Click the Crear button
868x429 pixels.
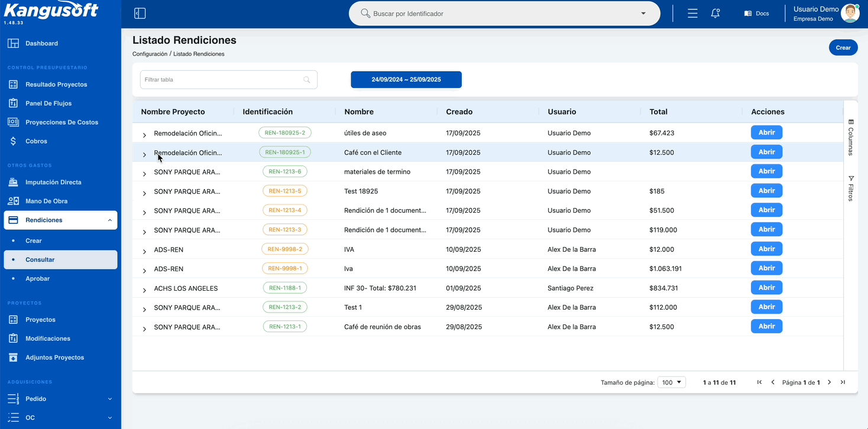click(843, 48)
